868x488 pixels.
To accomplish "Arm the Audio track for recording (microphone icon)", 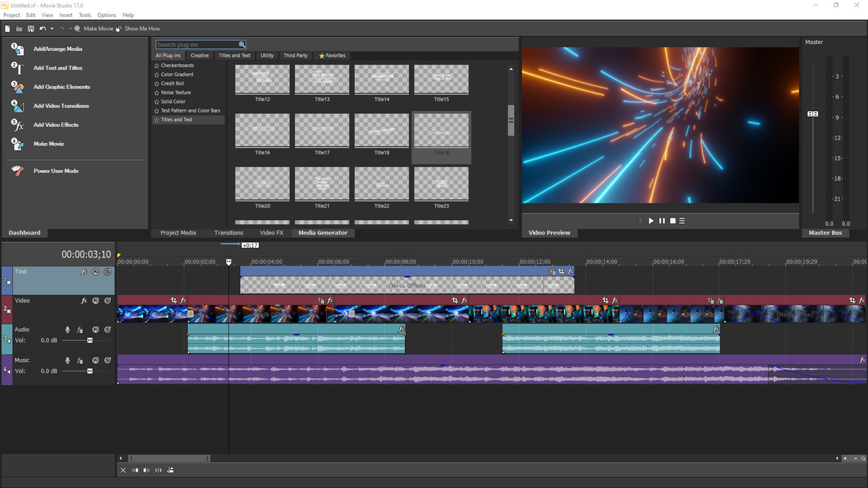I will point(68,329).
